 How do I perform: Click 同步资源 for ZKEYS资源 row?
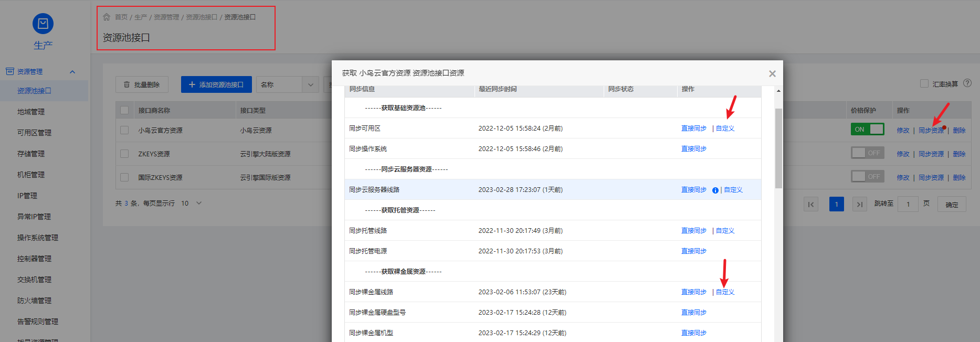[x=931, y=154]
